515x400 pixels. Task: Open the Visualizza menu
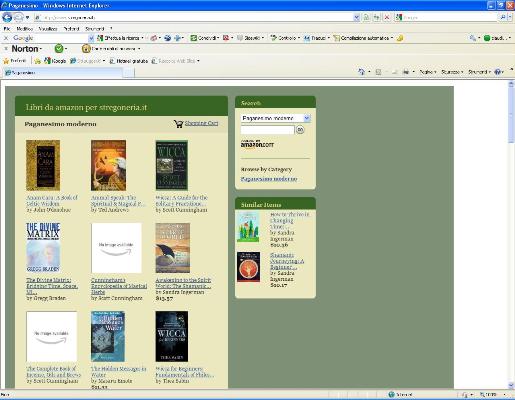48,29
